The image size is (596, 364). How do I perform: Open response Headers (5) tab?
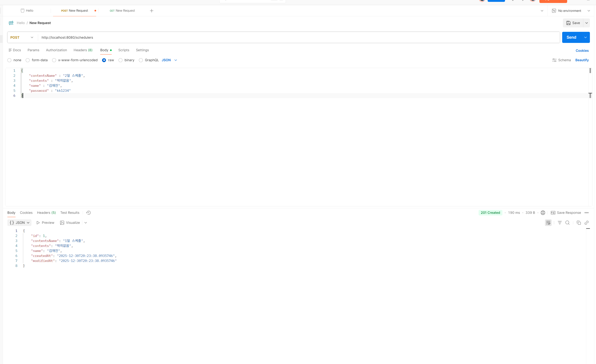46,213
